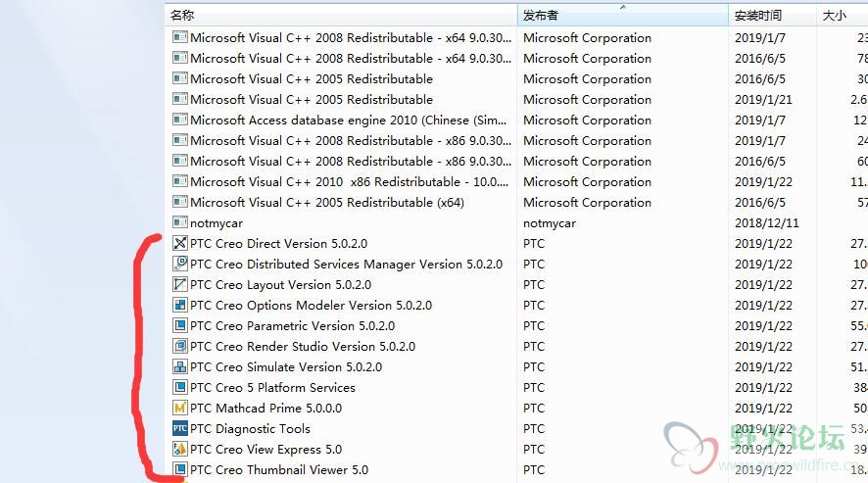The width and height of the screenshot is (868, 483).
Task: Click the PTC Creo Layout icon
Action: pos(180,284)
